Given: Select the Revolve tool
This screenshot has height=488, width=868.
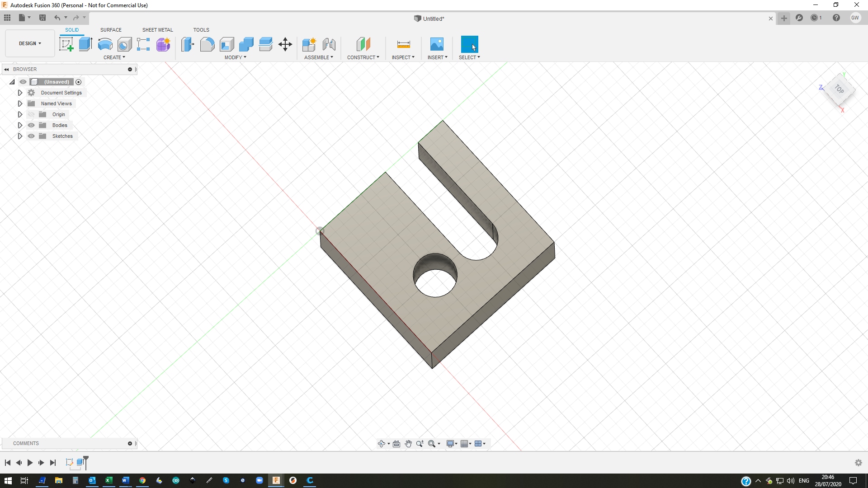Looking at the screenshot, I should pos(105,44).
